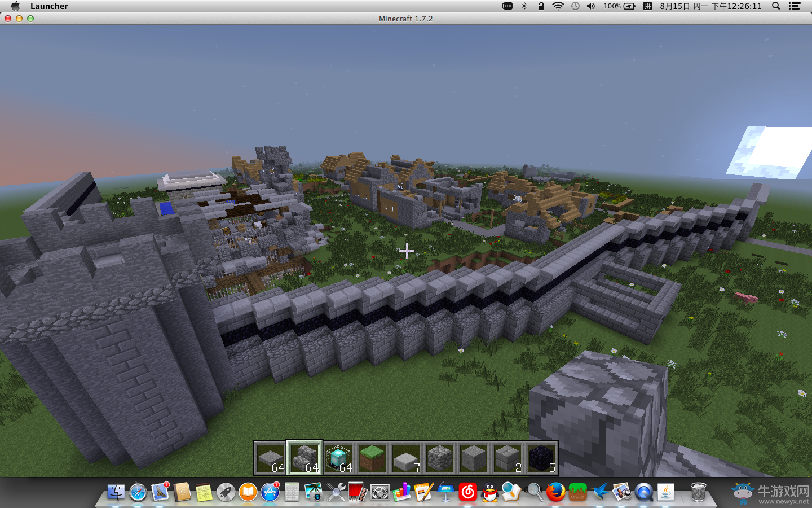Open Numbers chart icon in the dock

(402, 492)
